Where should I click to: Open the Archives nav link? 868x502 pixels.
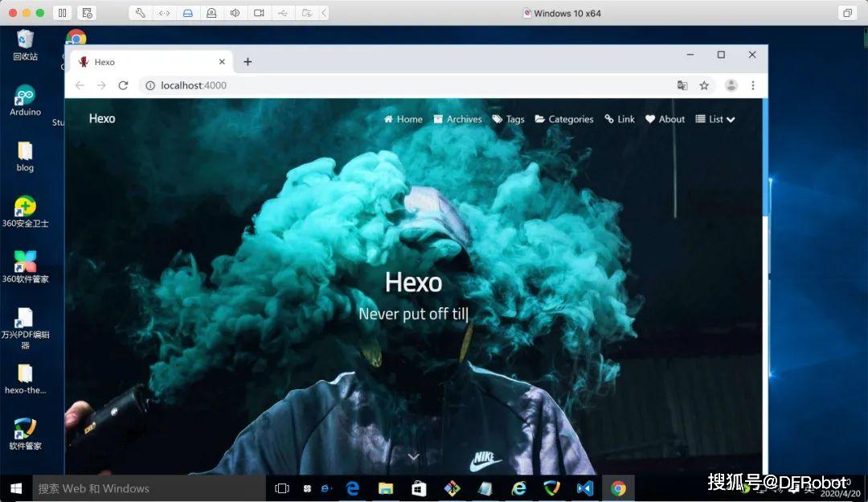pos(458,119)
